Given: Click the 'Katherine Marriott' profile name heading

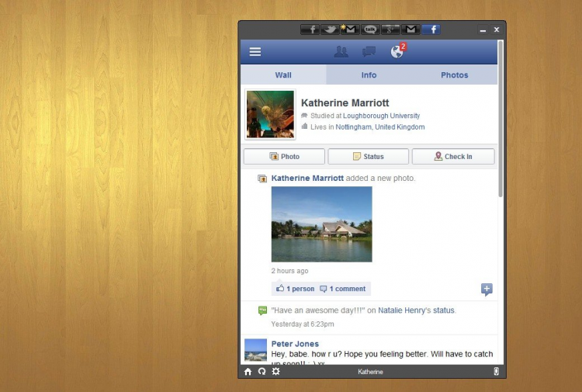Looking at the screenshot, I should (x=345, y=102).
